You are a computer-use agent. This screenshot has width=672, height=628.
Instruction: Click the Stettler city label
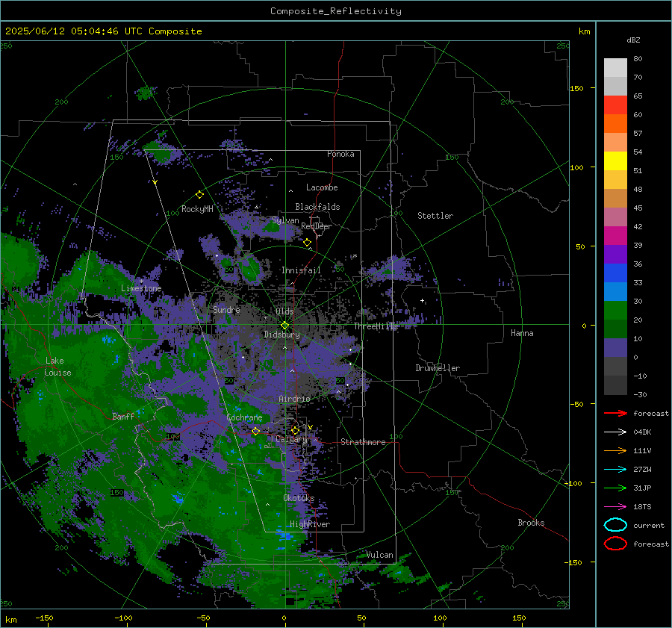[435, 216]
